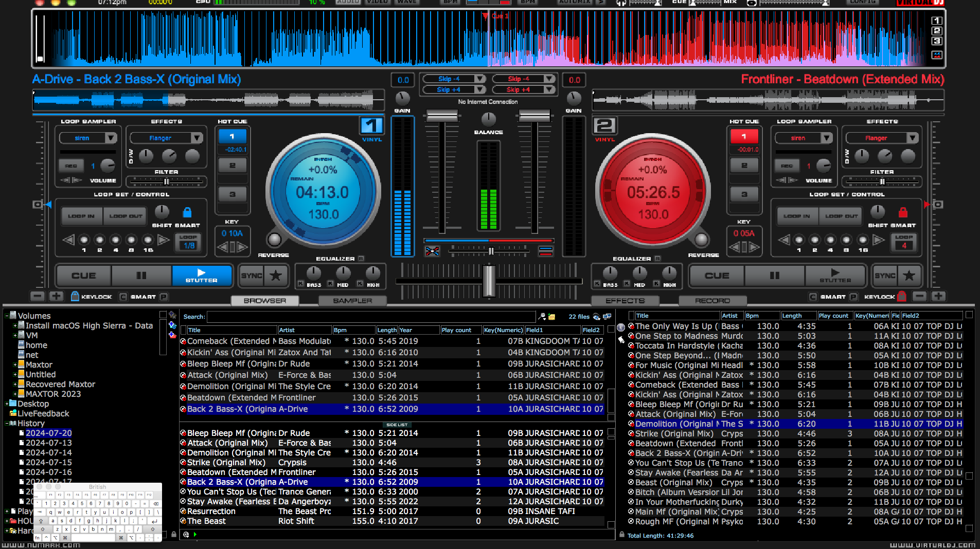This screenshot has height=549, width=980.
Task: Click the red-blue lines icon right of mixer slider
Action: (x=545, y=251)
